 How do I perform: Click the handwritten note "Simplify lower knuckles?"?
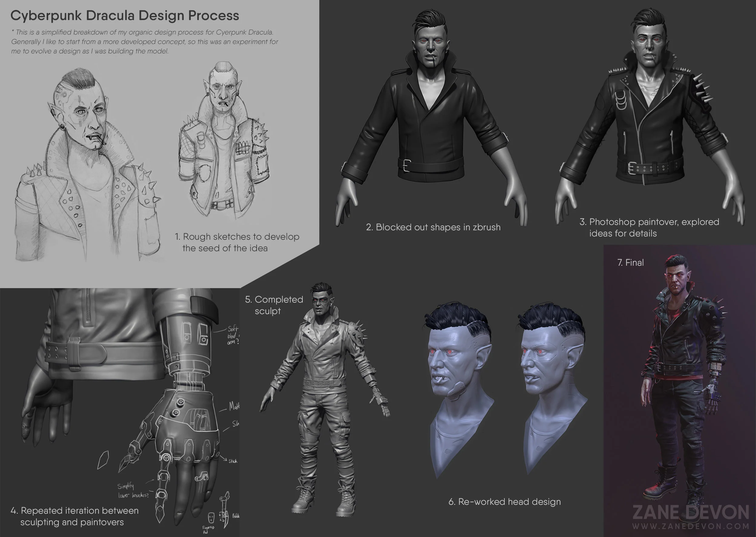(x=133, y=490)
